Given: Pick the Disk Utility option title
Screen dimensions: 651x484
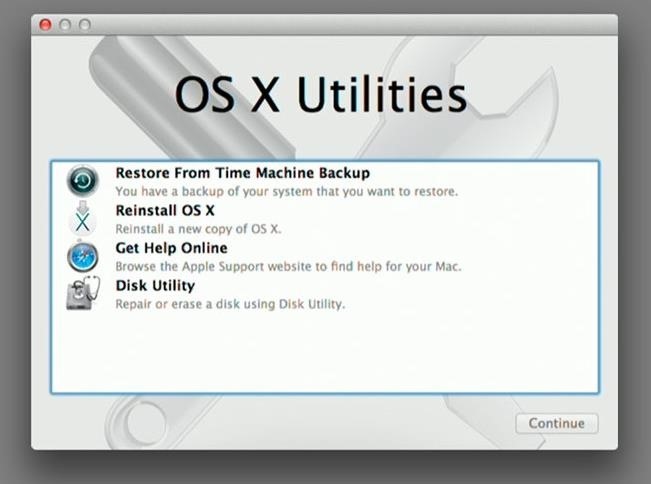Looking at the screenshot, I should [x=156, y=286].
